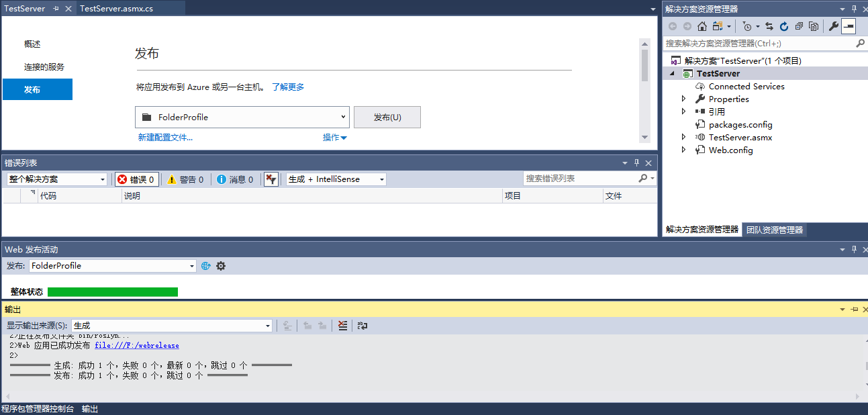Select Connected Services in Solution Explorer
Screen dimensions: 868x415
[746, 86]
